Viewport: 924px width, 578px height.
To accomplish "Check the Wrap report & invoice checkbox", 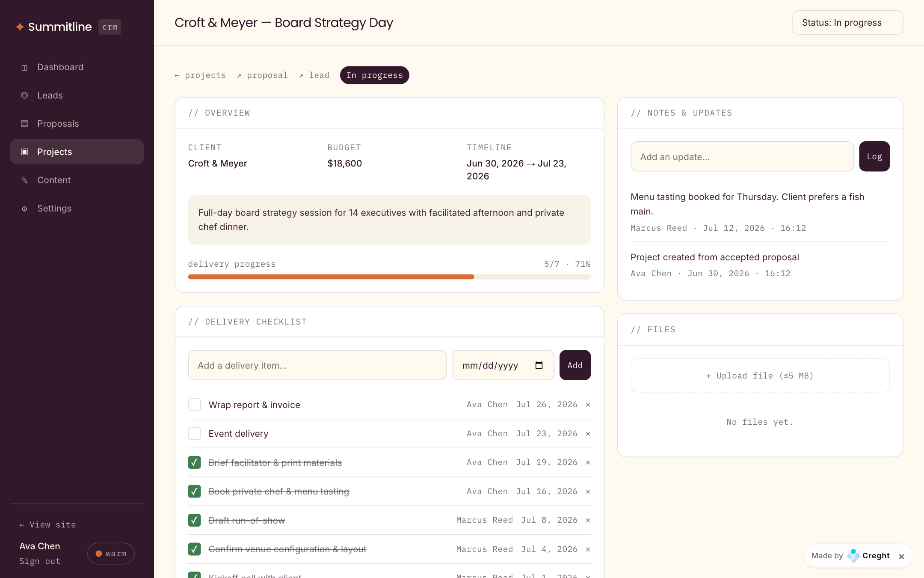I will click(195, 405).
